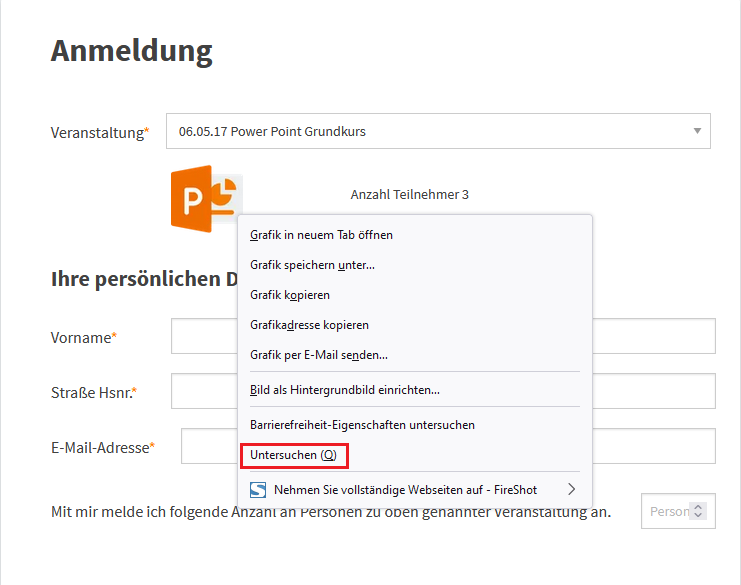Image resolution: width=741 pixels, height=585 pixels.
Task: Click the 'Anmeldung' page heading
Action: click(x=131, y=50)
